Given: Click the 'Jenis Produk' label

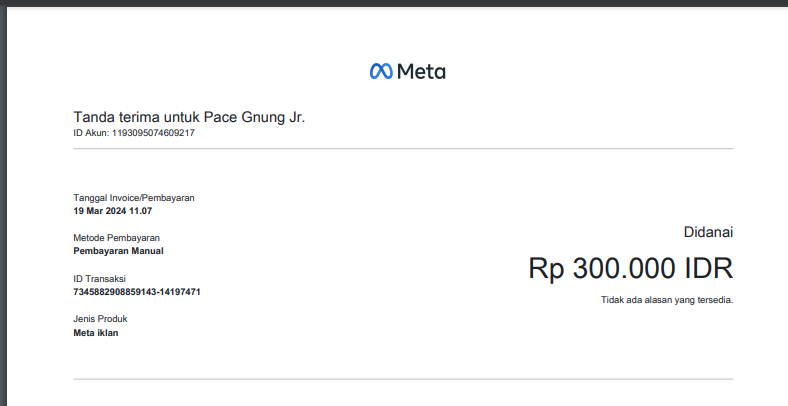Looking at the screenshot, I should coord(101,319).
